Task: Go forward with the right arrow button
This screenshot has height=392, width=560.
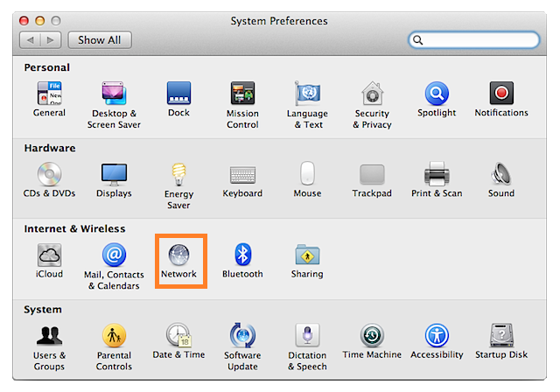Action: coord(51,40)
